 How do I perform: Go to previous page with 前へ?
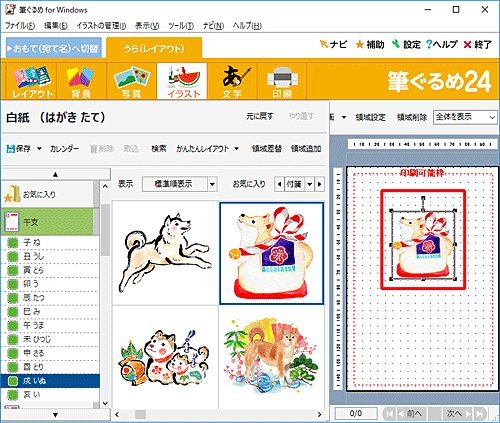[x=411, y=414]
